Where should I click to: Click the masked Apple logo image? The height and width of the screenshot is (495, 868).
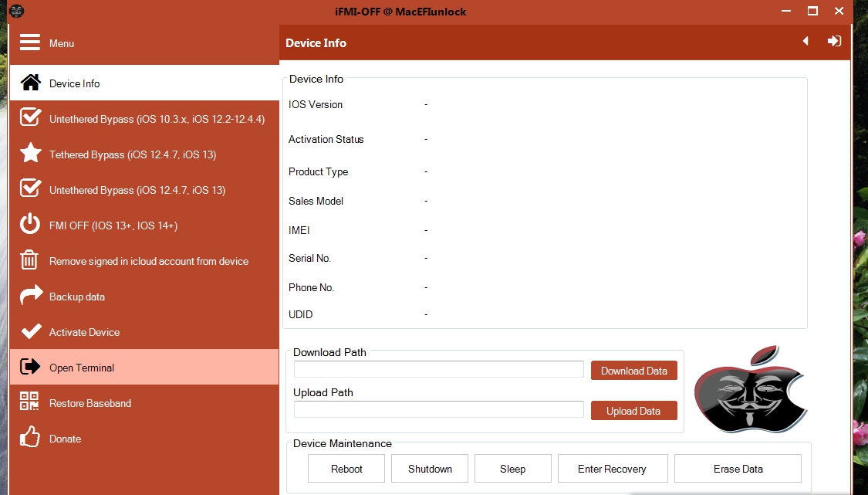click(751, 390)
